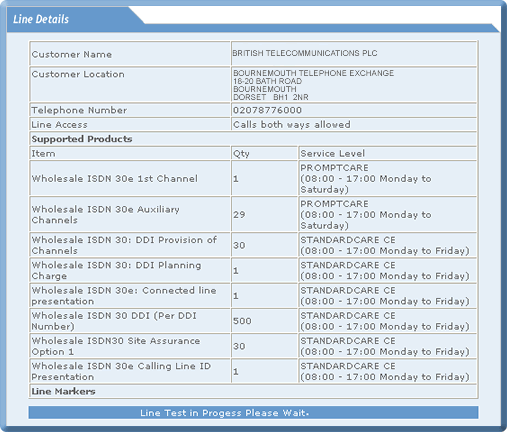Image resolution: width=507 pixels, height=432 pixels.
Task: Select the Customer Name label cell
Action: pyautogui.click(x=130, y=54)
